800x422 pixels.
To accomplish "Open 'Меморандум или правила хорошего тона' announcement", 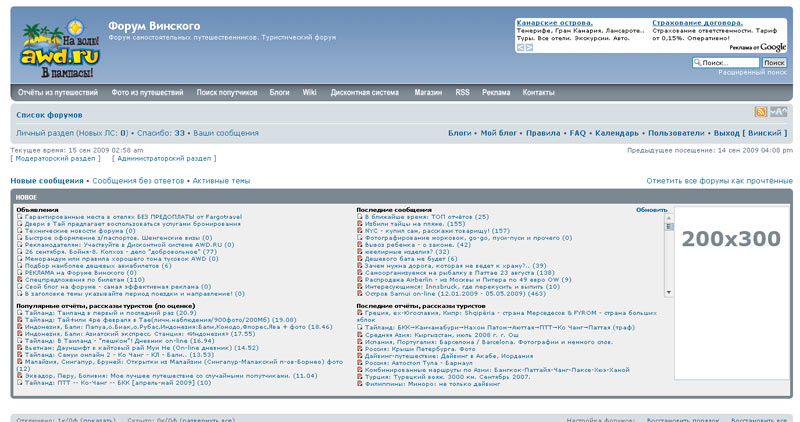I will (121, 259).
